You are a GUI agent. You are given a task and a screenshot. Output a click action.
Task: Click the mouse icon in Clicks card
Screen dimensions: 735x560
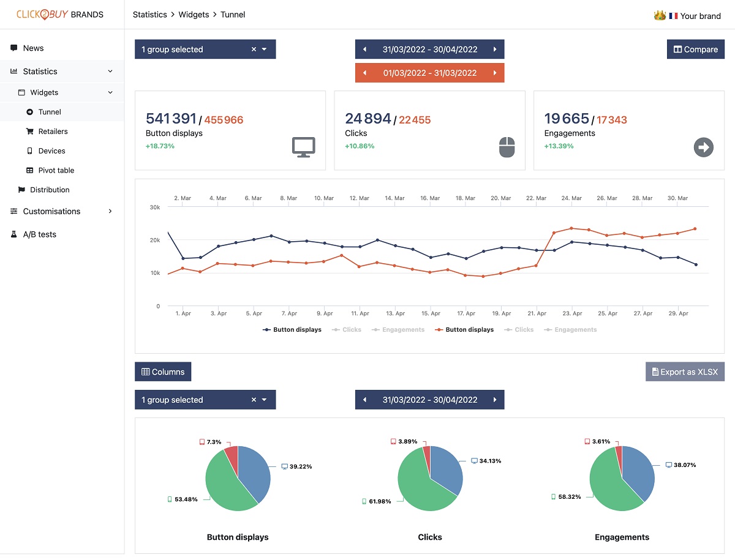[x=507, y=147]
